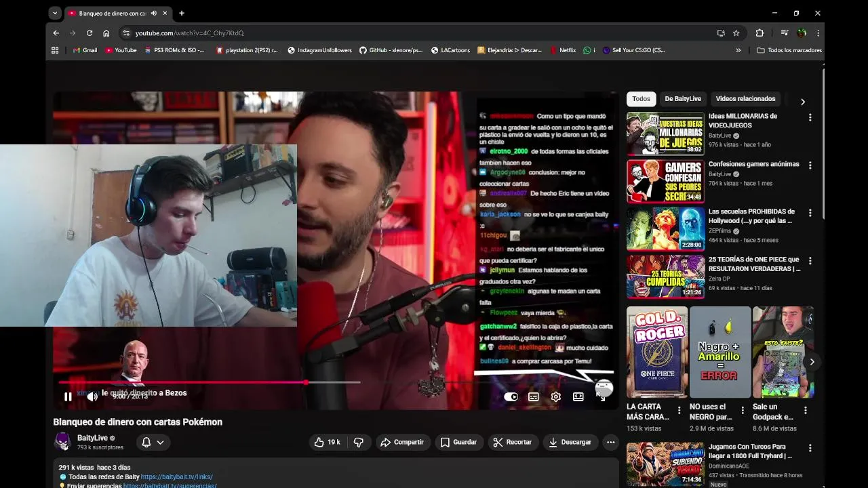The image size is (868, 488).
Task: Open BaityLive channel avatar
Action: click(x=63, y=442)
